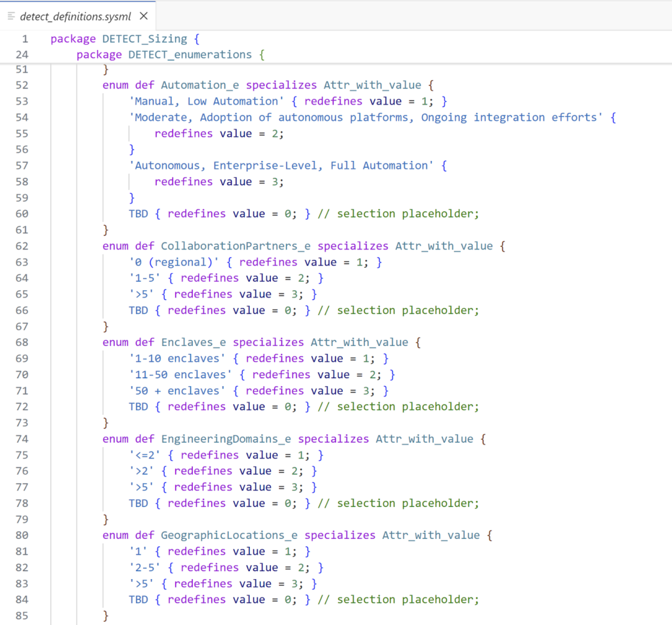Viewport: 672px width, 625px height.
Task: Click line number 80 in the gutter
Action: tap(22, 535)
